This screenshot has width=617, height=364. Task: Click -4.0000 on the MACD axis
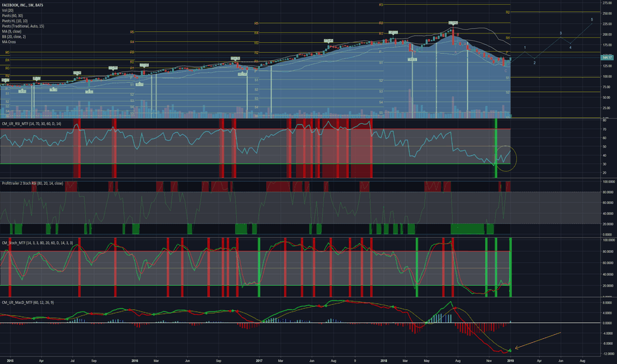tap(607, 334)
